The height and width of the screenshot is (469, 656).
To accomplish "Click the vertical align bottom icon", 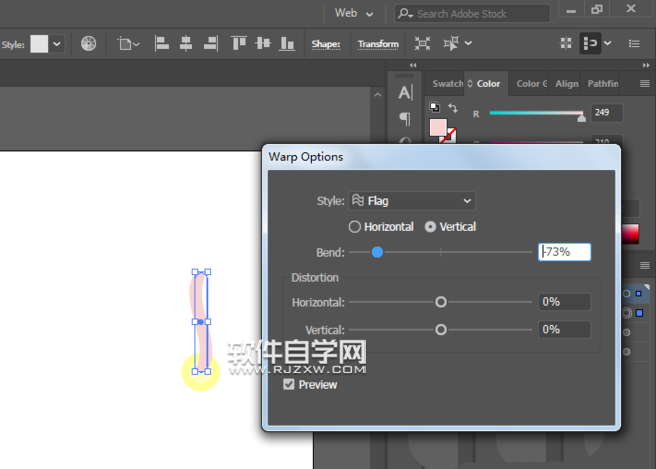I will pyautogui.click(x=287, y=44).
